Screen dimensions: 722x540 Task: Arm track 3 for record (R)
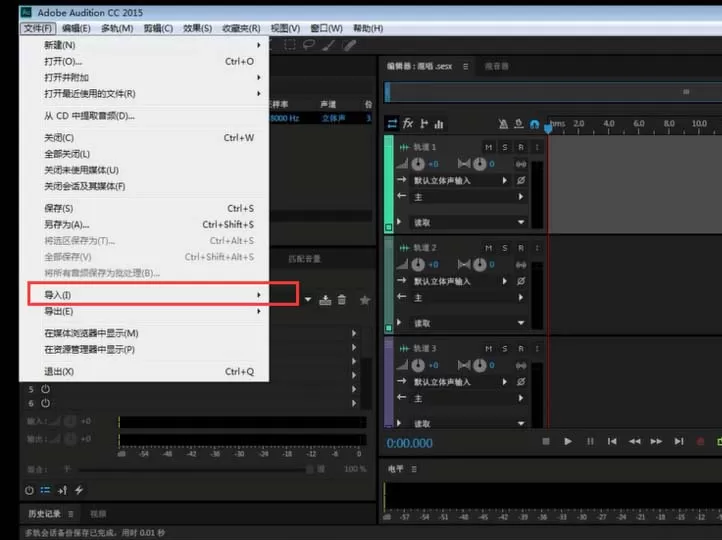click(521, 348)
